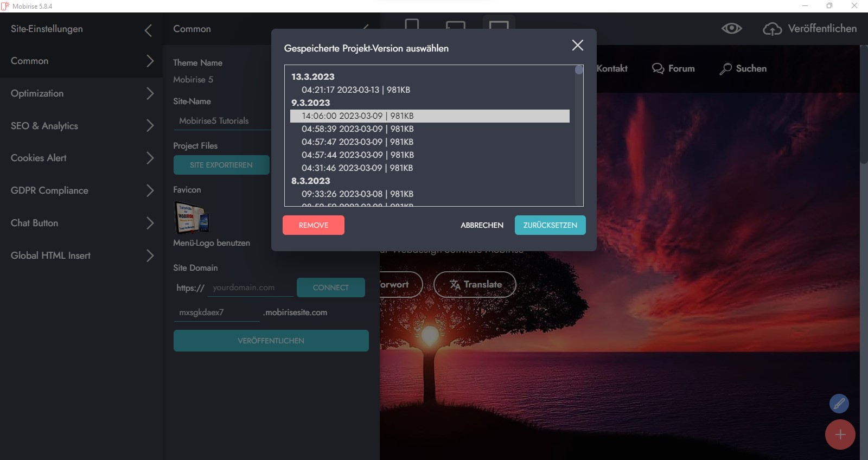Viewport: 868px width, 460px height.
Task: Click the version list scrollbar
Action: click(579, 136)
